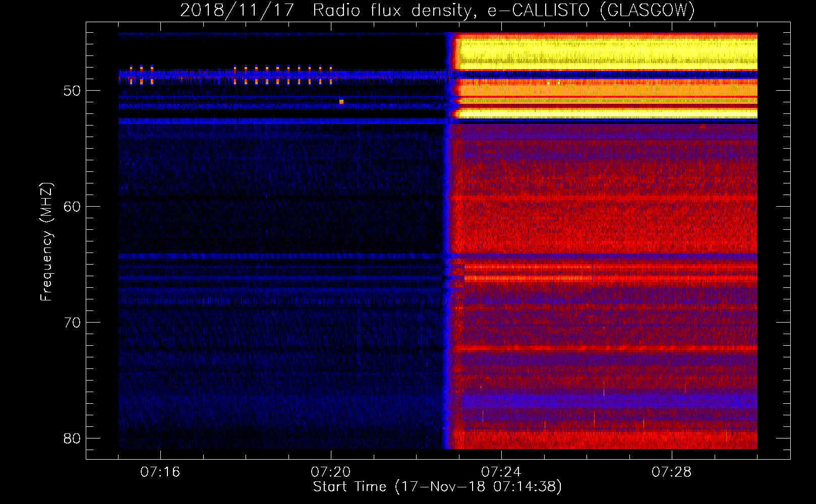Click the 07:28 time tick label
The image size is (816, 504).
671,472
